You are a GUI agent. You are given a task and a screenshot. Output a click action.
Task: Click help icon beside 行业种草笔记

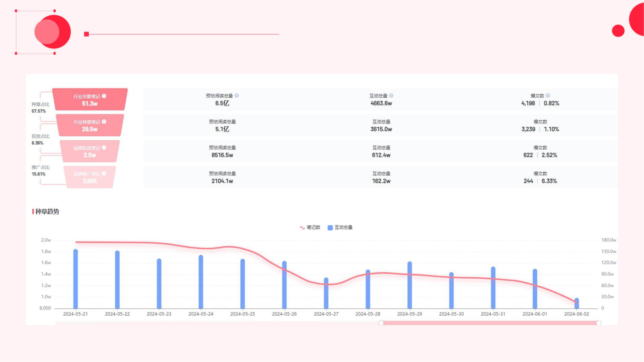coord(104,122)
